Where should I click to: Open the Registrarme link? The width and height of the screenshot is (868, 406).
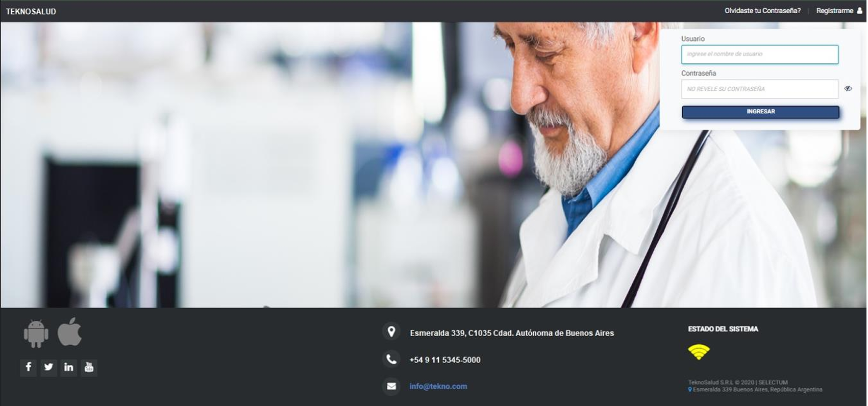[834, 11]
